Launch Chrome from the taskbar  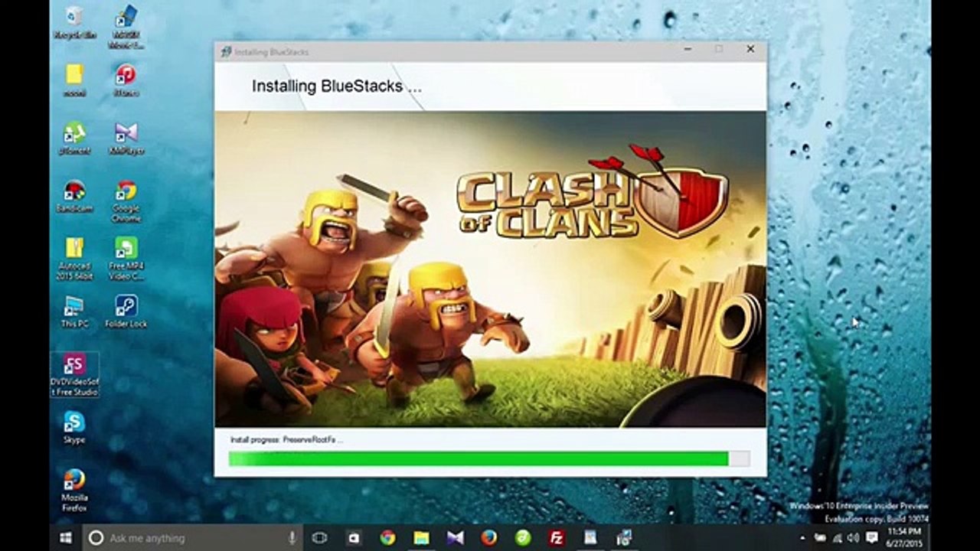click(387, 538)
